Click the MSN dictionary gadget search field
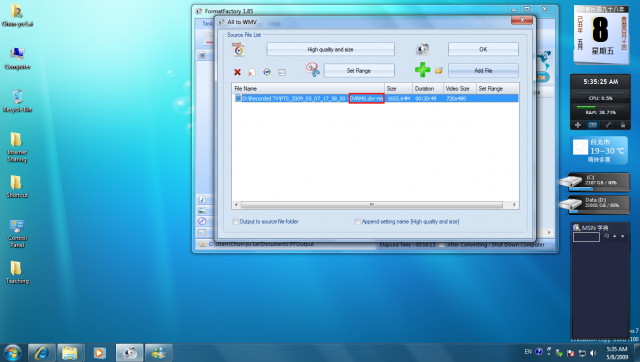Viewport: 640px width, 362px height. [586, 237]
